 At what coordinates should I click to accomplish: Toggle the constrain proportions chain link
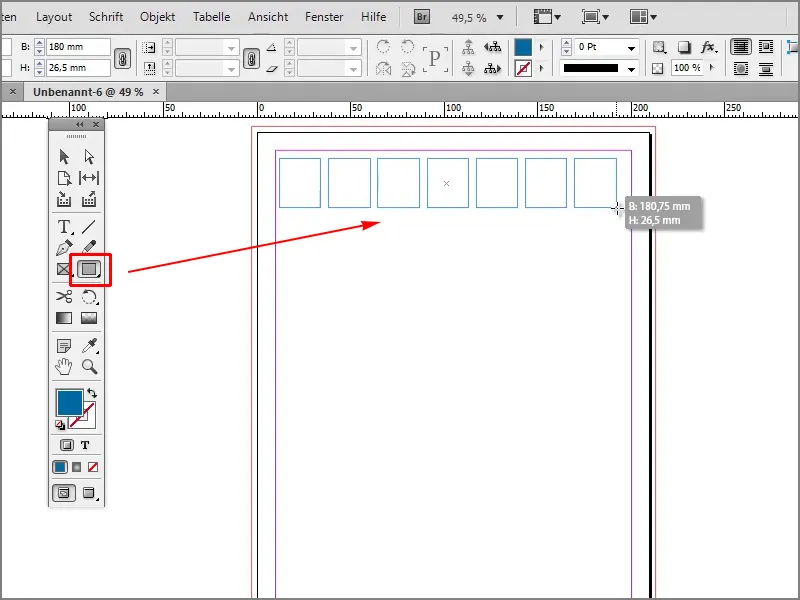click(x=122, y=57)
